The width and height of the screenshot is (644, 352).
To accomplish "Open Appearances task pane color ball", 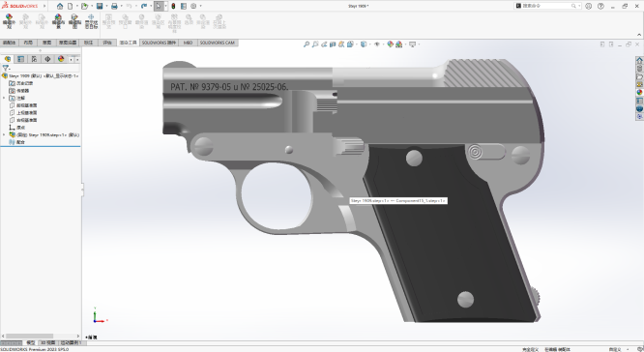I will (x=639, y=93).
